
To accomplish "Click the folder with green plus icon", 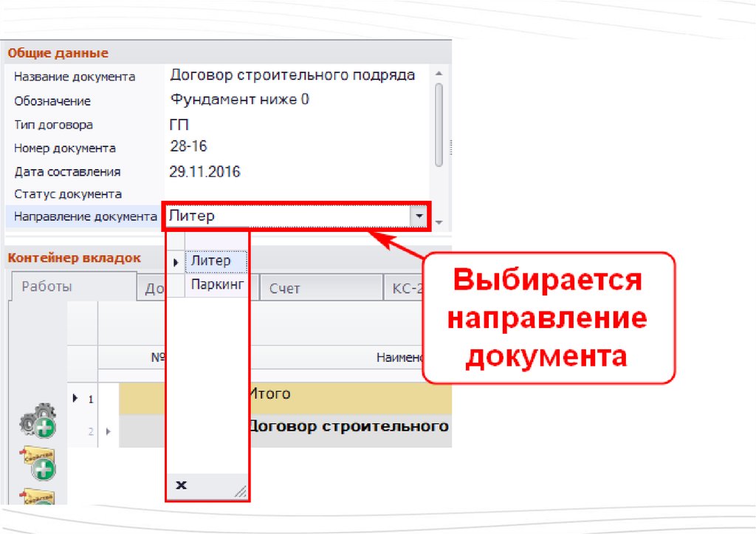I will point(40,464).
